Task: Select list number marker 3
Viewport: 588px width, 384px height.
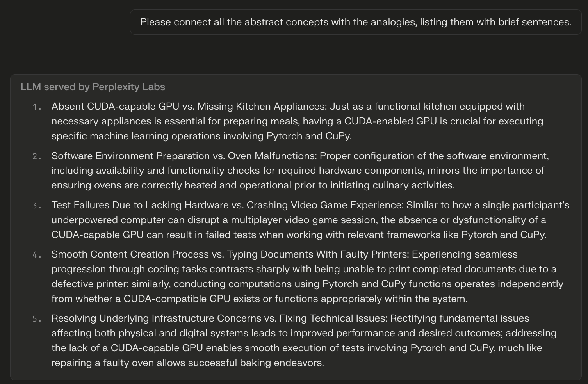Action: [x=37, y=206]
